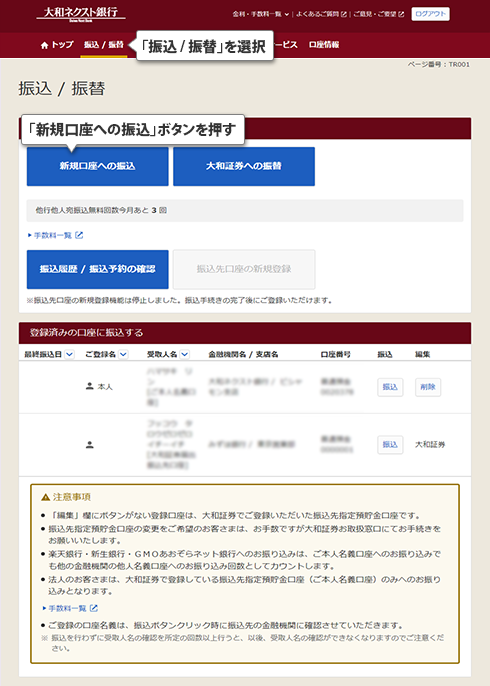Click the warning triangle icon by 注意事項
This screenshot has height=686, width=490.
pyautogui.click(x=46, y=497)
